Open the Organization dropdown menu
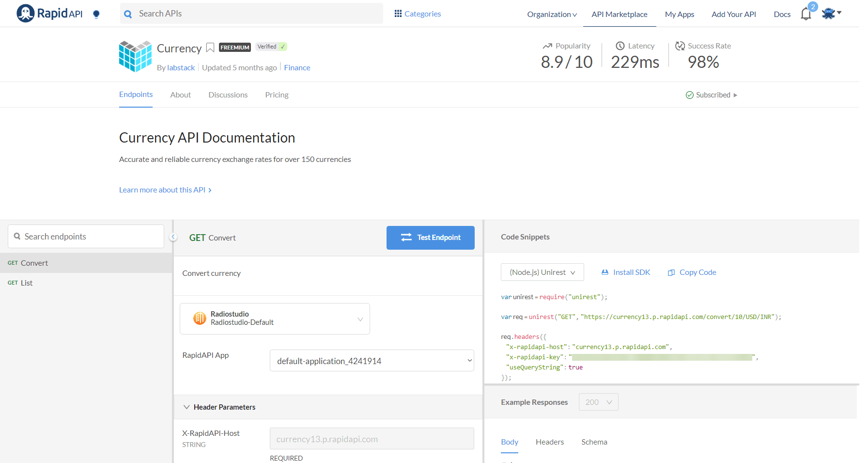This screenshot has height=463, width=868. click(552, 14)
